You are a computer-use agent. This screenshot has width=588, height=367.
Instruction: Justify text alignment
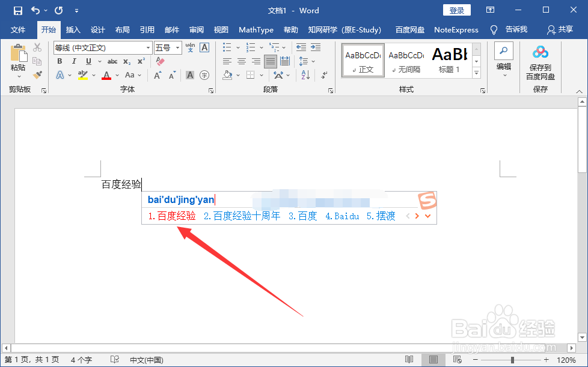coord(271,61)
